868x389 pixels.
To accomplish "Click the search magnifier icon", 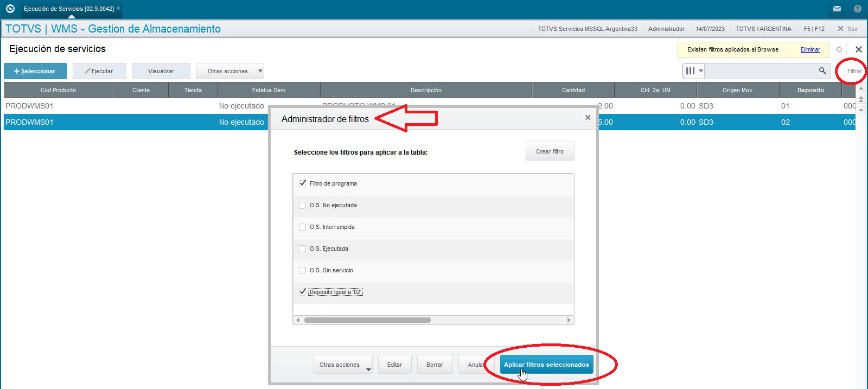I will (x=822, y=71).
